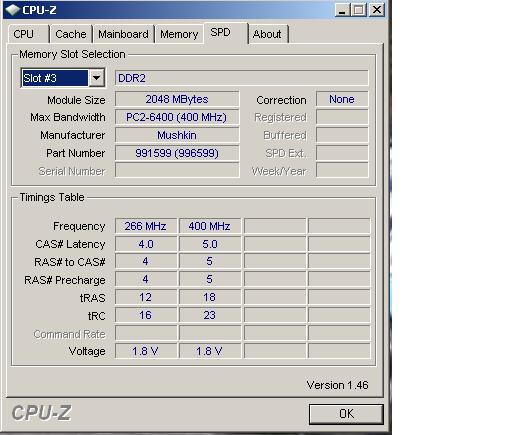Click the tRAS value 18

point(210,297)
